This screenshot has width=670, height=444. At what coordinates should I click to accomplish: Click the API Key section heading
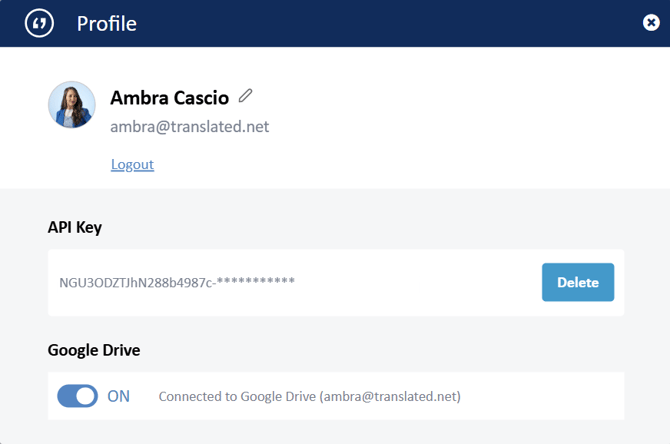click(x=75, y=227)
